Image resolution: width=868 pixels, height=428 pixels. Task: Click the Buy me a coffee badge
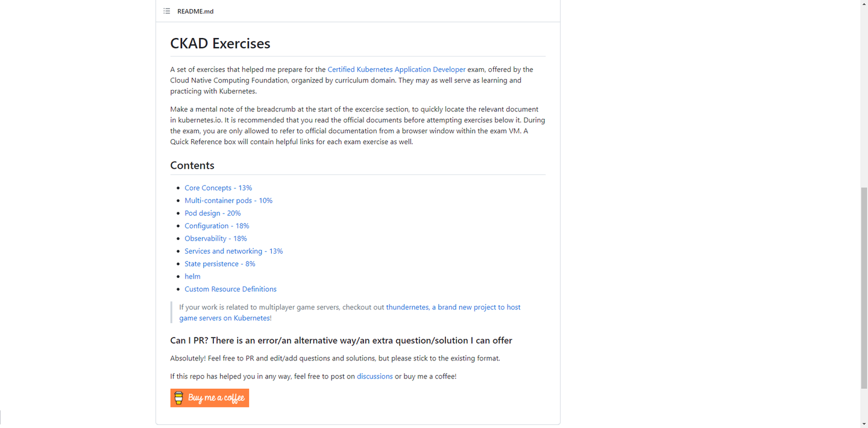point(210,398)
